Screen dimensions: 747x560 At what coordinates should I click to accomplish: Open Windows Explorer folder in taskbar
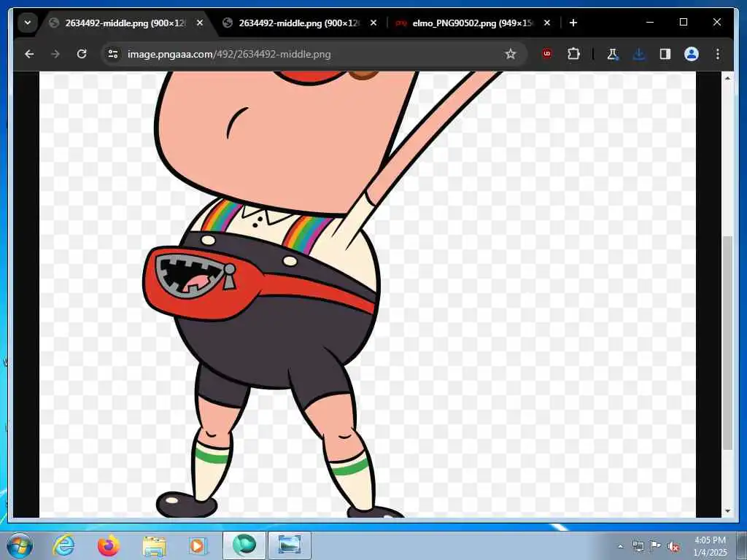154,545
